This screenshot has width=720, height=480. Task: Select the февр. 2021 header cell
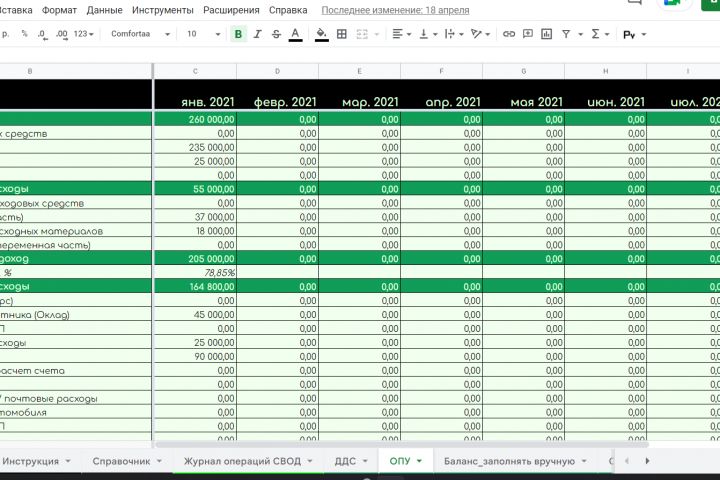coord(277,95)
